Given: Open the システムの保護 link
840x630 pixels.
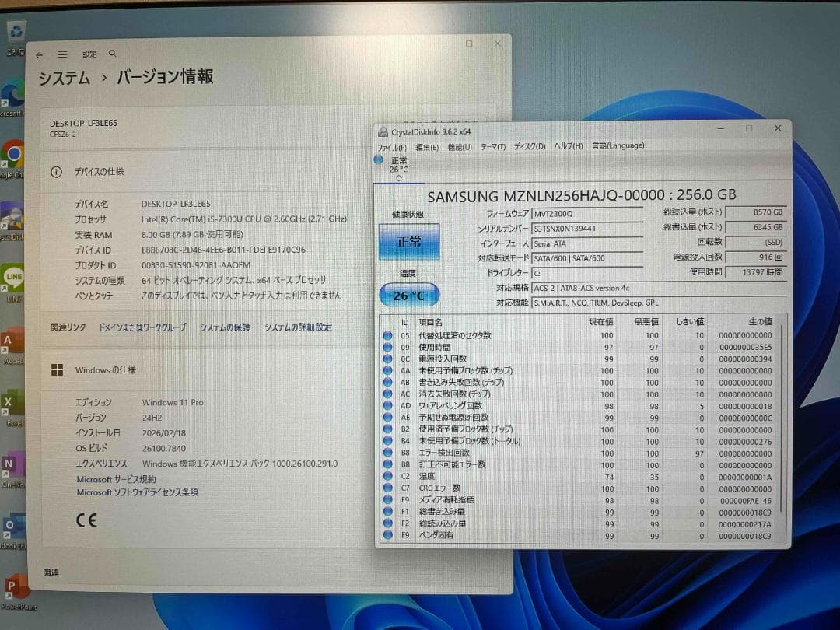Looking at the screenshot, I should click(227, 327).
